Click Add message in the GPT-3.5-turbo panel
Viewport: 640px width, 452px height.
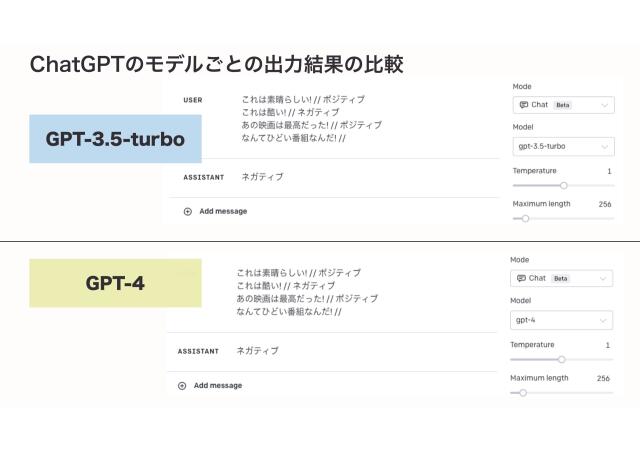223,211
